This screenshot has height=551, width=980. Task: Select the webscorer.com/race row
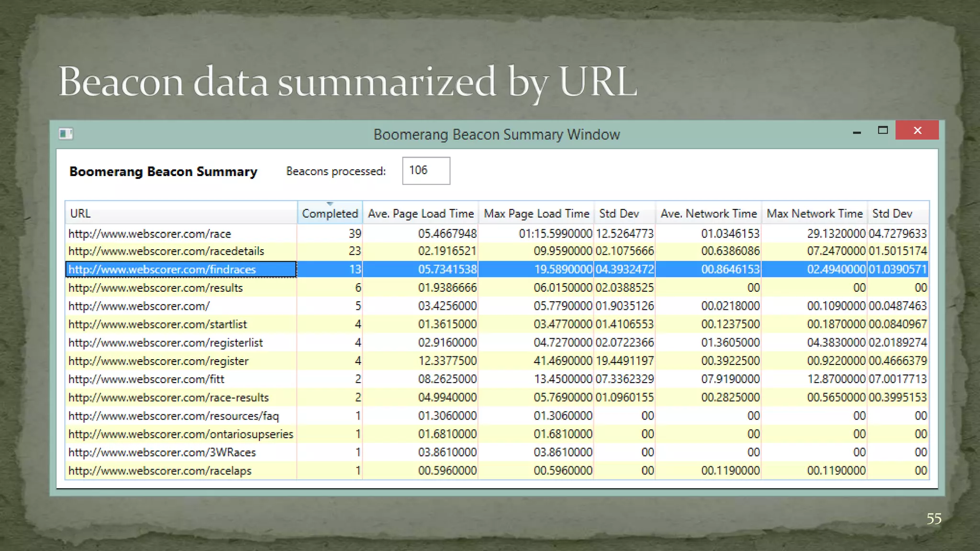150,234
